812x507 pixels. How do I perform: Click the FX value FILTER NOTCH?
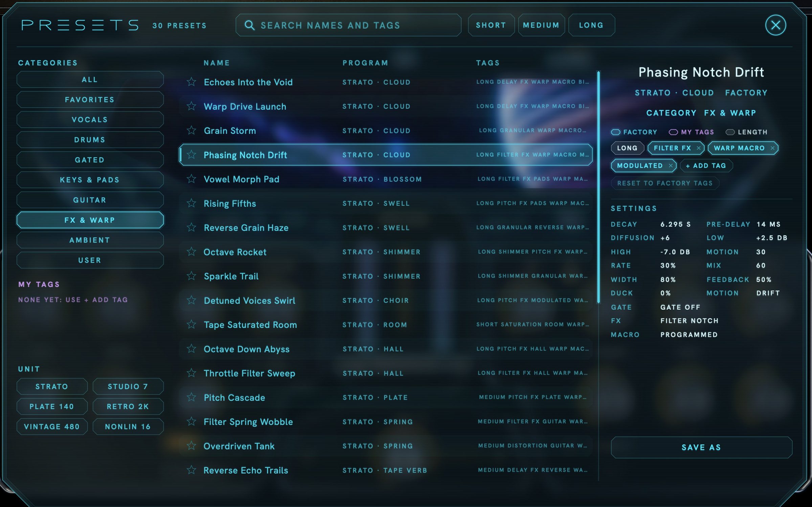coord(690,321)
